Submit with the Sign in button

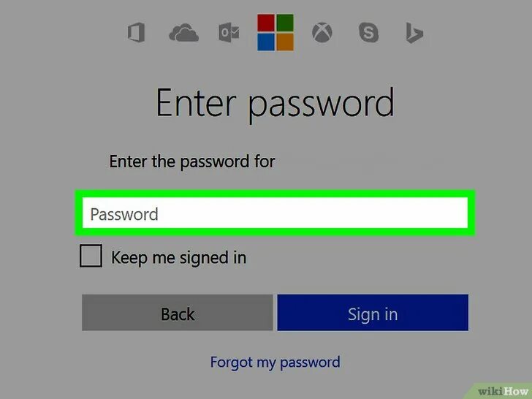click(373, 313)
